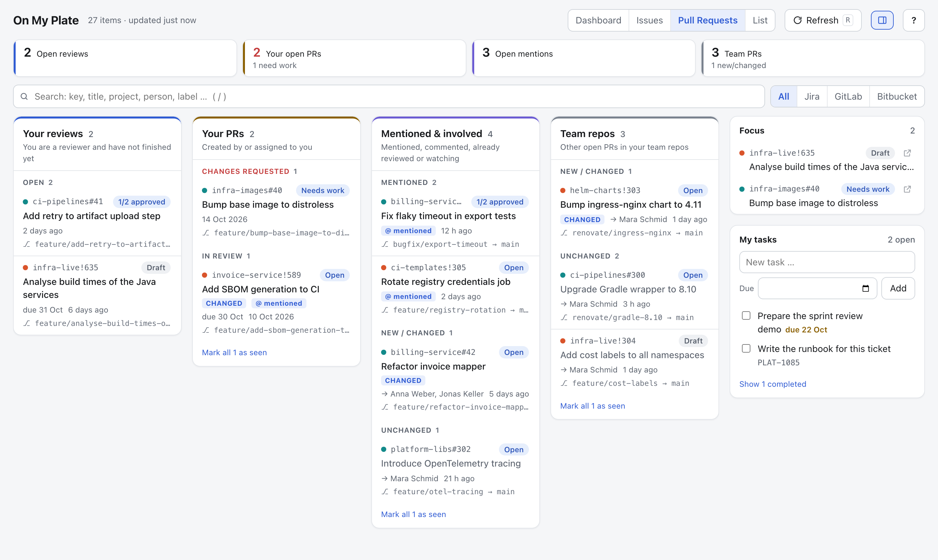The width and height of the screenshot is (938, 560).
Task: Open the Your open PRs summary card
Action: (354, 58)
